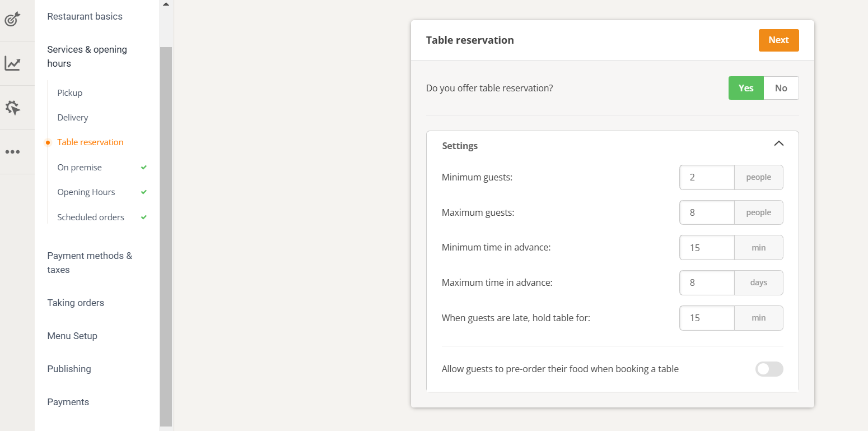
Task: Open the Publishing section link
Action: click(69, 369)
